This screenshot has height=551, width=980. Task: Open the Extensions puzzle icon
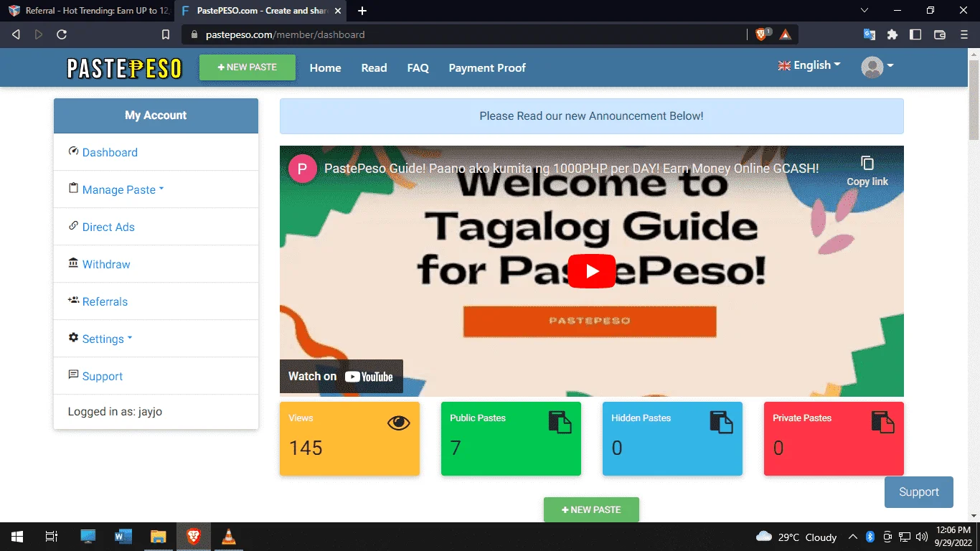892,34
